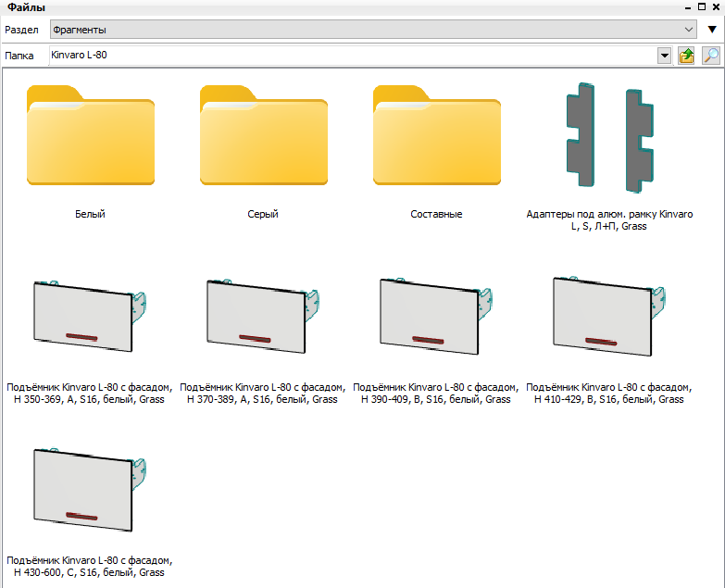
Task: Open the panel options triangle menu
Action: click(x=712, y=30)
